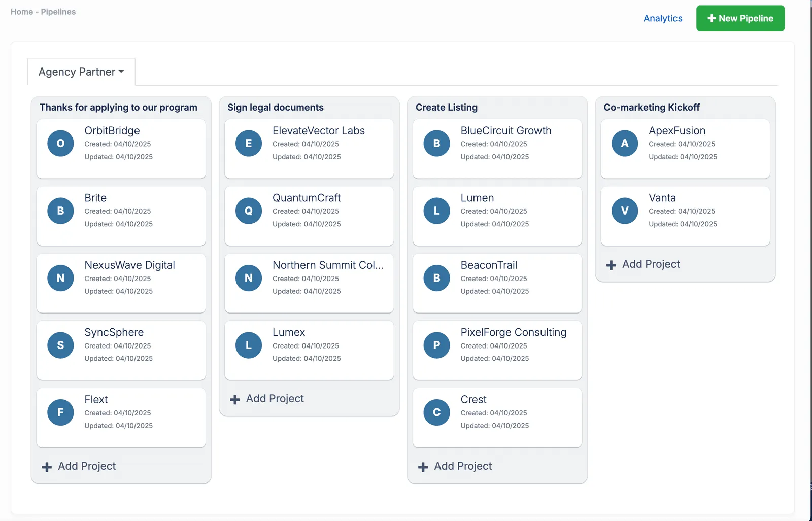Click 'Thanks for applying to our program' heading
This screenshot has width=812, height=521.
[x=118, y=107]
